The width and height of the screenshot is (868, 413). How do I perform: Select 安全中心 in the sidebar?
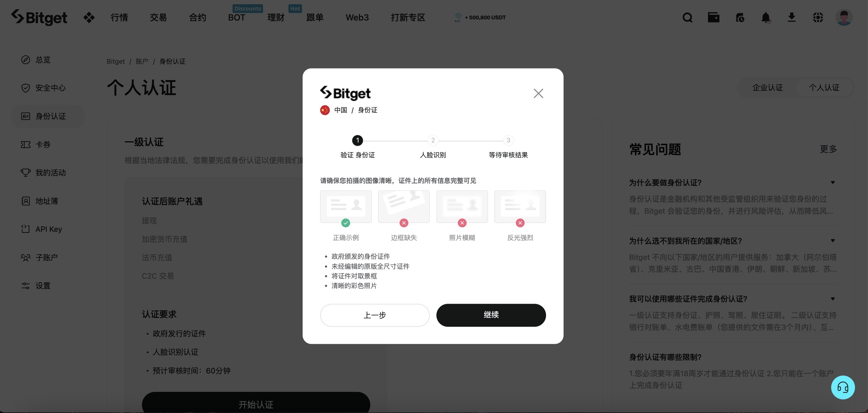click(50, 88)
